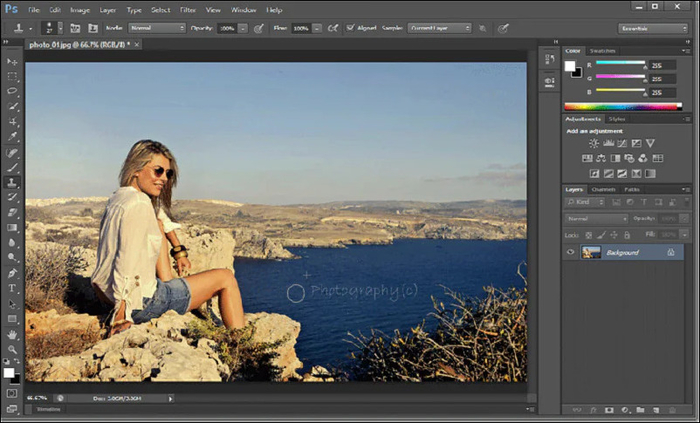Open the Sample Current Layer dropdown

[439, 28]
